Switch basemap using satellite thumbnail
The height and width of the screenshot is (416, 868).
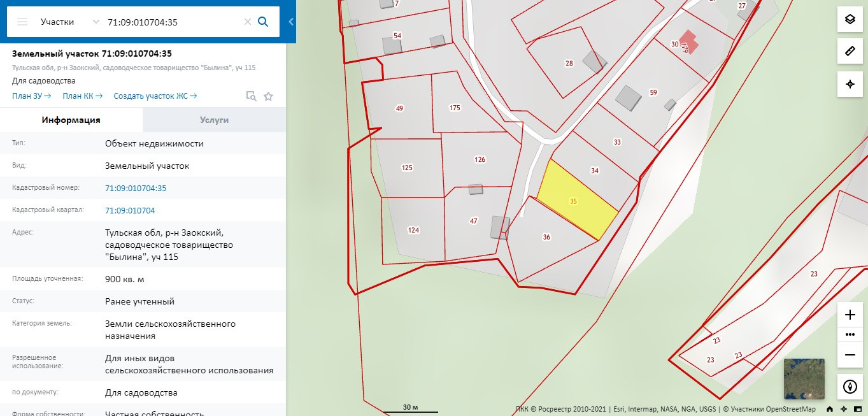tap(804, 379)
